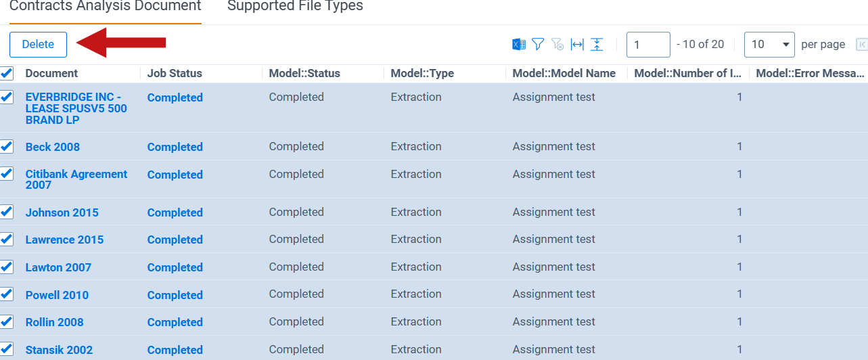This screenshot has height=360, width=868.
Task: Uncheck the Beck 2008 row checkbox
Action: 6,146
